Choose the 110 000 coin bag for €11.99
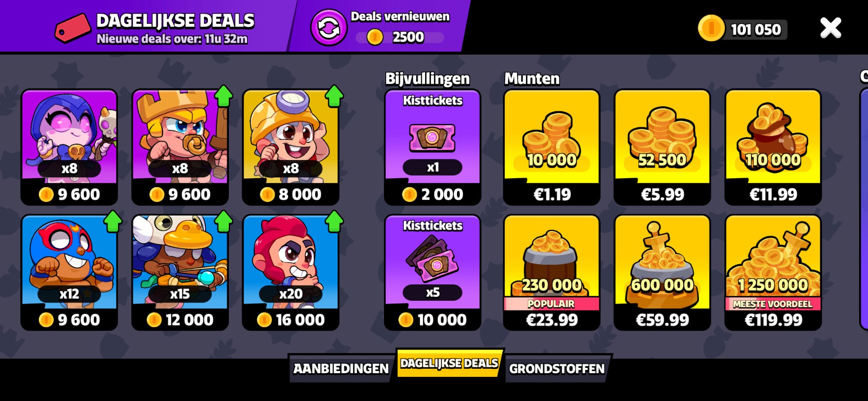Image resolution: width=868 pixels, height=401 pixels. click(x=773, y=147)
